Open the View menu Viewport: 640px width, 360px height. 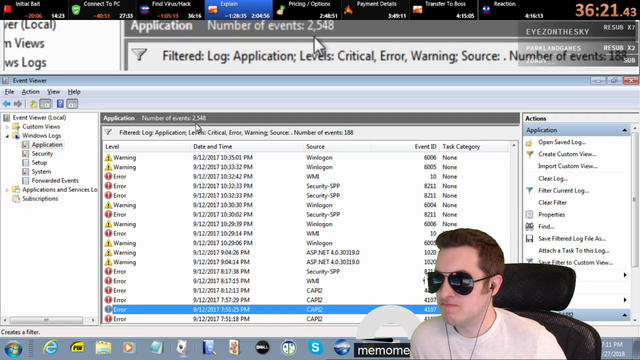(53, 92)
